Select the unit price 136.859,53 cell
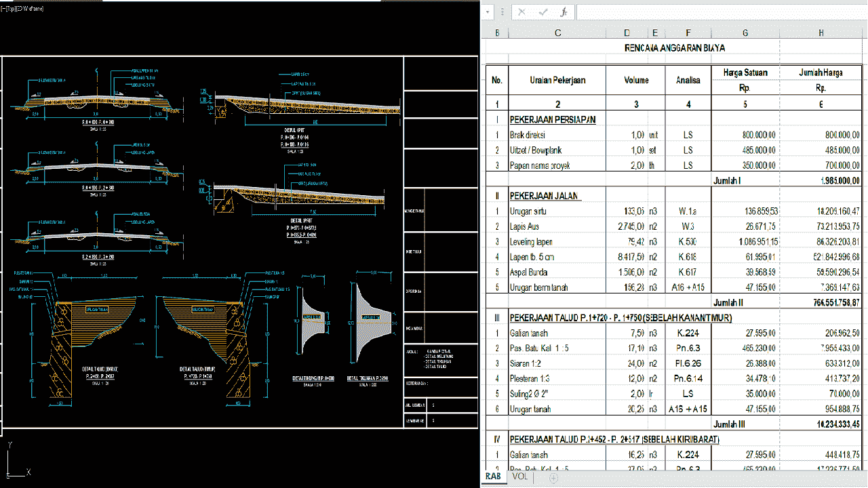This screenshot has width=868, height=488. coord(745,211)
